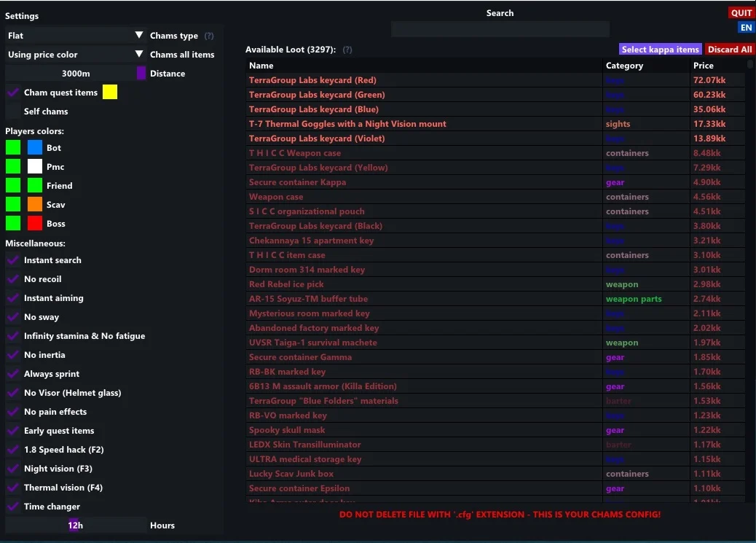
Task: Select the orange Scav color swatch
Action: point(35,205)
